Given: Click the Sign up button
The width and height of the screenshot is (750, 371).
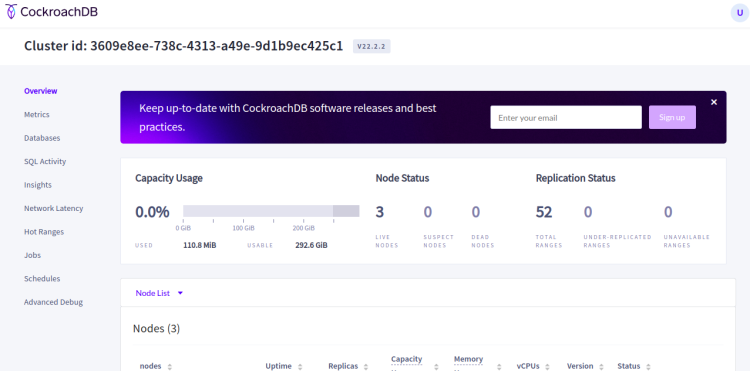Looking at the screenshot, I should click(x=672, y=117).
